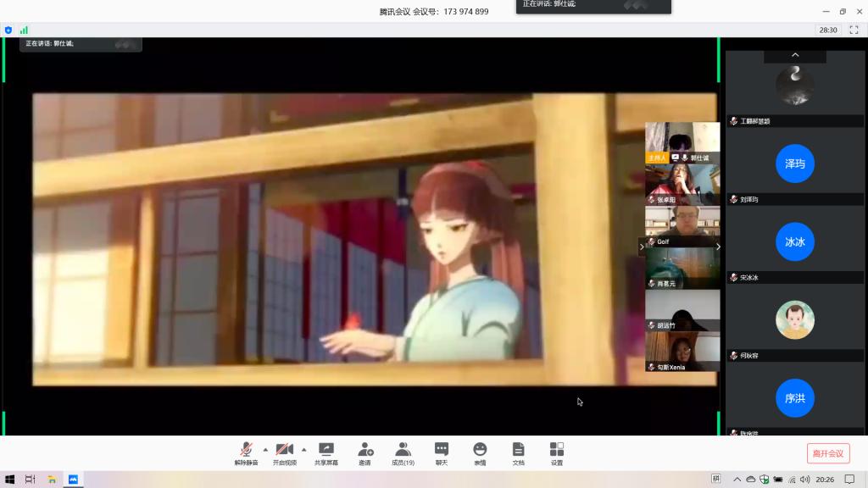This screenshot has width=868, height=488.
Task: Click the OneDrive cloud tray icon
Action: click(x=751, y=480)
